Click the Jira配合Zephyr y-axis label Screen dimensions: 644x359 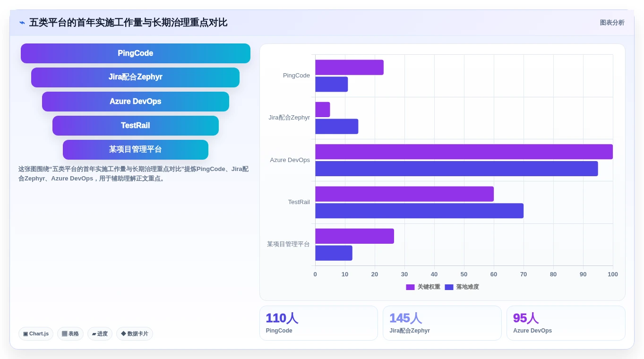289,118
